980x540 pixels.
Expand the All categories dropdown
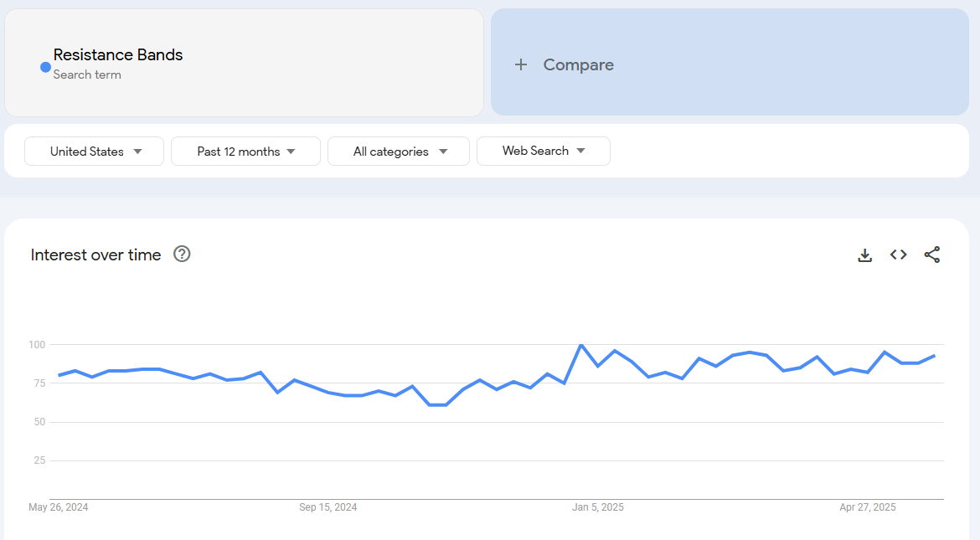click(x=399, y=152)
